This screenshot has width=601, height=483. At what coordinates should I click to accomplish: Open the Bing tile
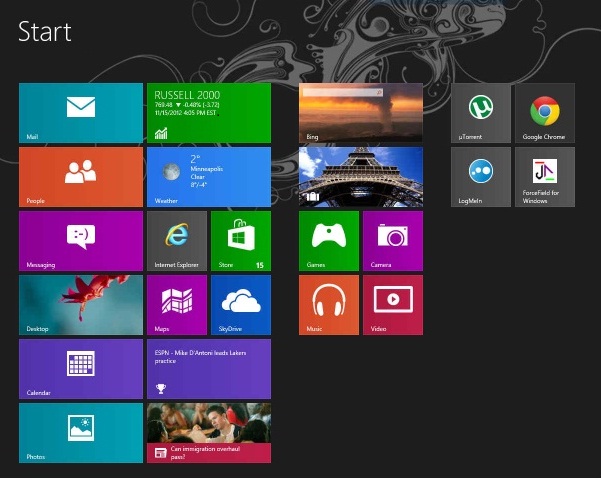(x=361, y=113)
